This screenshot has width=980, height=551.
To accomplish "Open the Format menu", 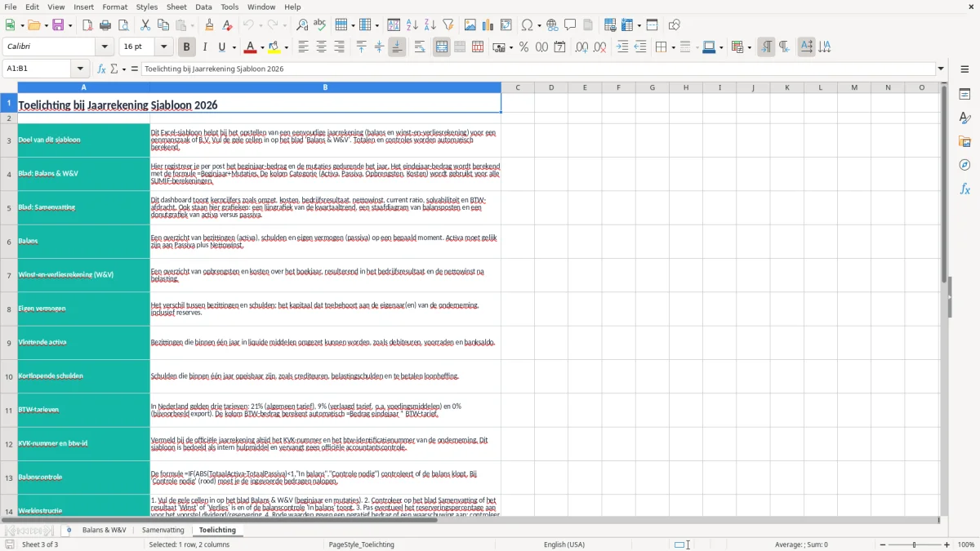I will [x=115, y=7].
